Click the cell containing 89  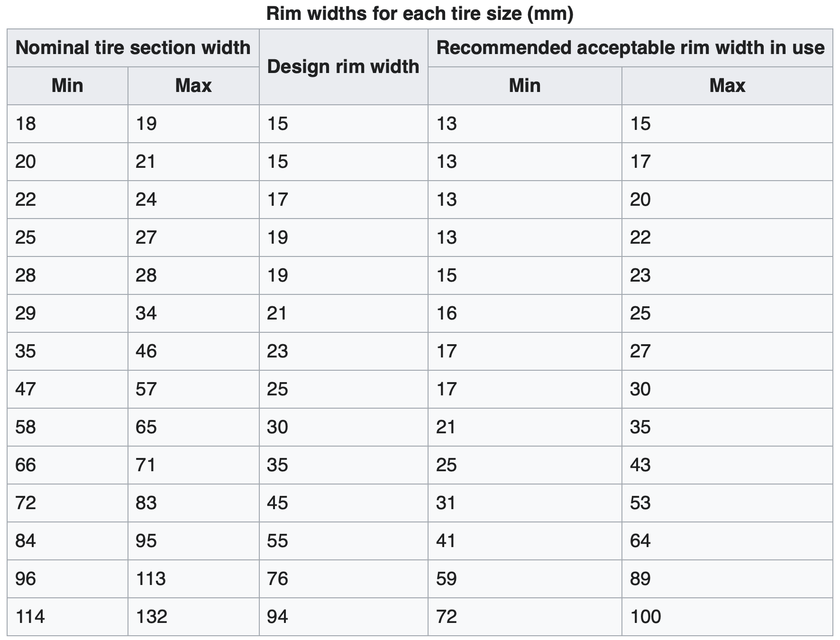(640, 579)
